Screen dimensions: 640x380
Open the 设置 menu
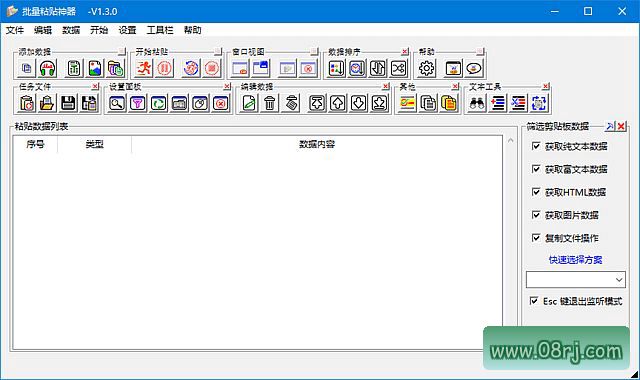point(127,30)
